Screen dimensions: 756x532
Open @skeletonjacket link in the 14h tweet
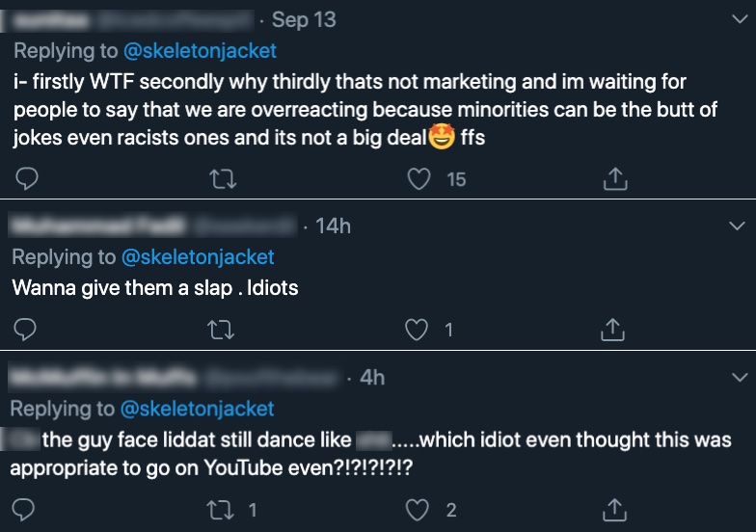tap(198, 256)
